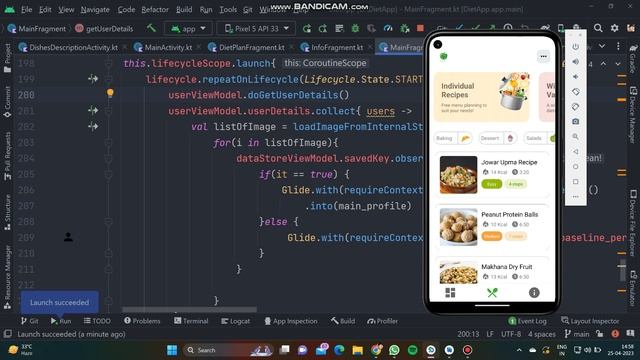Collapse the else-block fold at line 208

pyautogui.click(x=109, y=222)
